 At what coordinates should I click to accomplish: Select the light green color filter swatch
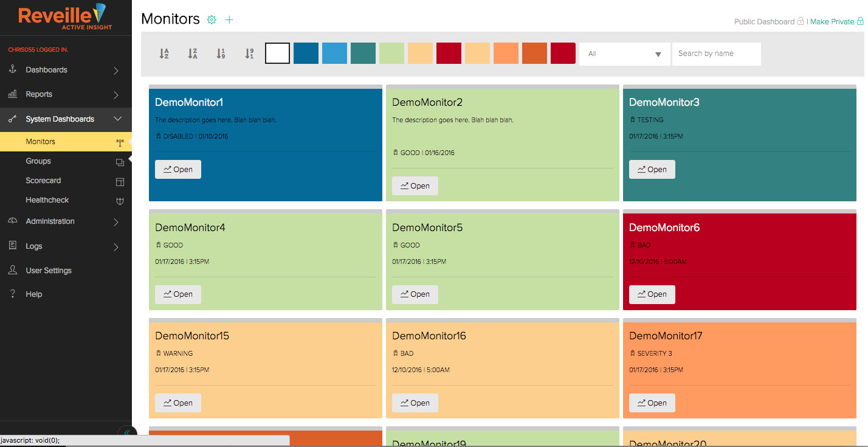tap(392, 54)
